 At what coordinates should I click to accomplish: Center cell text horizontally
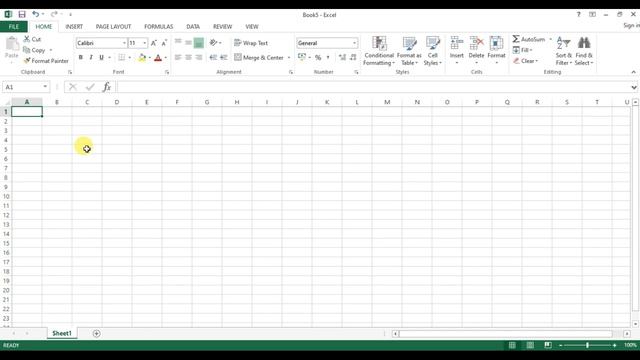click(x=188, y=58)
